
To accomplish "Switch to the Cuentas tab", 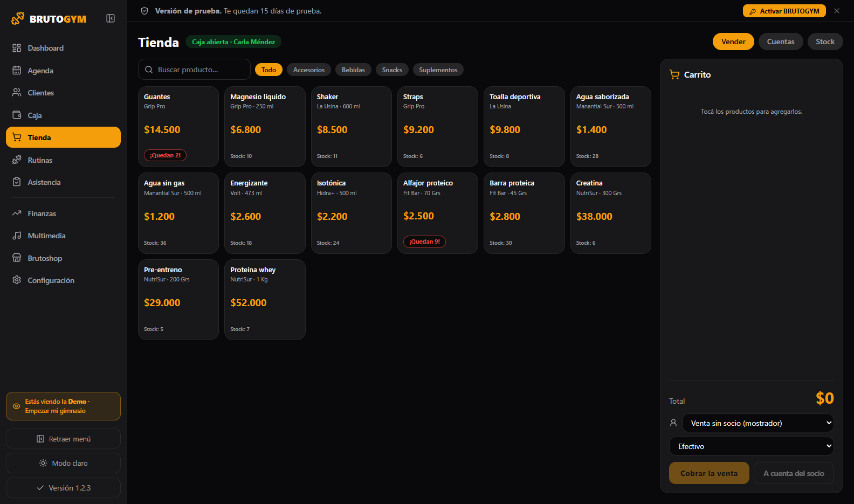I will (x=781, y=42).
